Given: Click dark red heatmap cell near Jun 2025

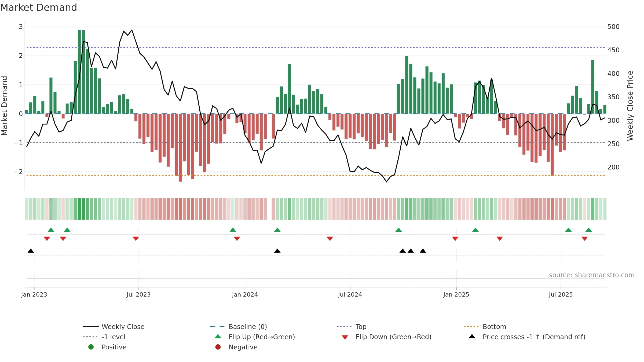Looking at the screenshot, I should pyautogui.click(x=552, y=209).
